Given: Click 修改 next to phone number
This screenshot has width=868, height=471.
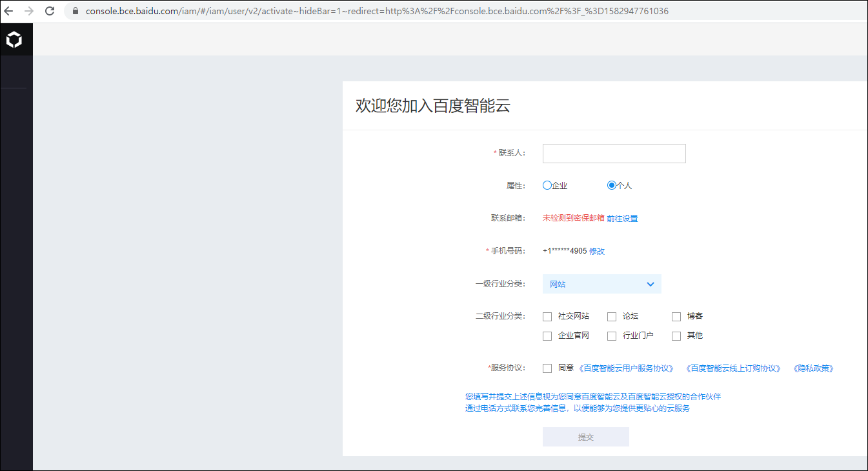Looking at the screenshot, I should click(597, 251).
